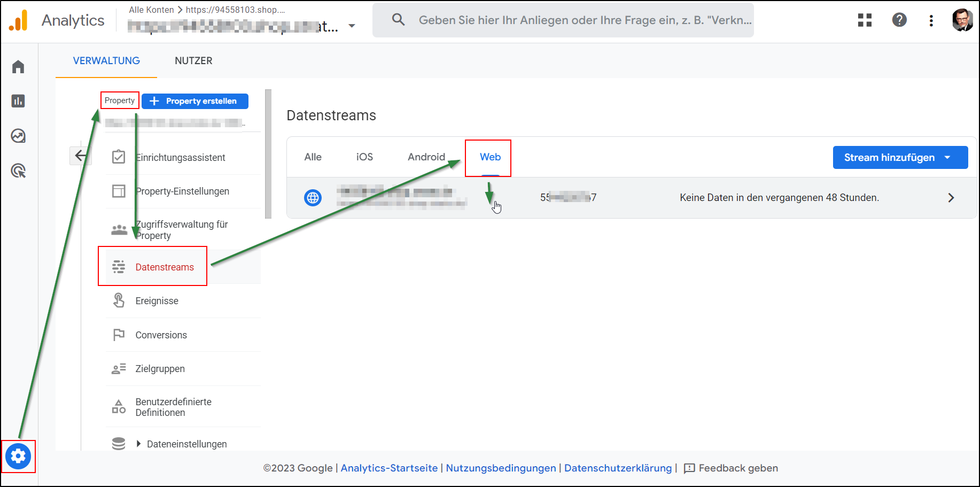Click the user profile avatar
Screen dimensions: 980x487
coord(962,20)
